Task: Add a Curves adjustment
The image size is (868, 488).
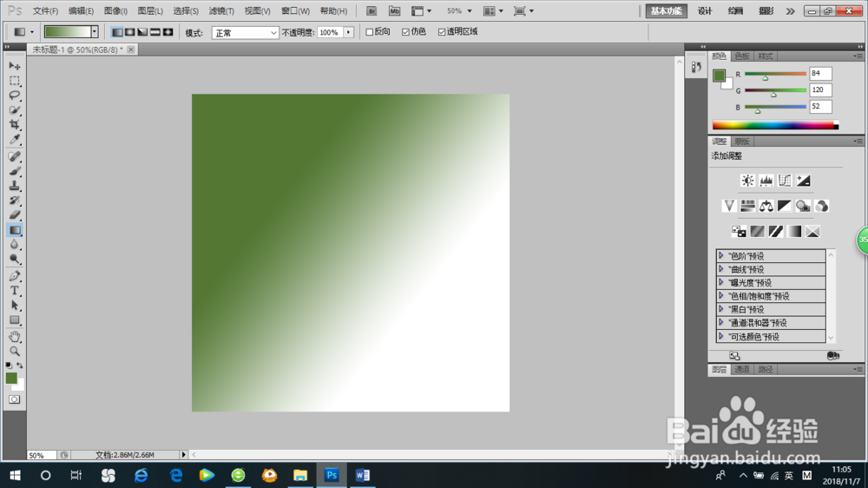Action: pyautogui.click(x=785, y=181)
